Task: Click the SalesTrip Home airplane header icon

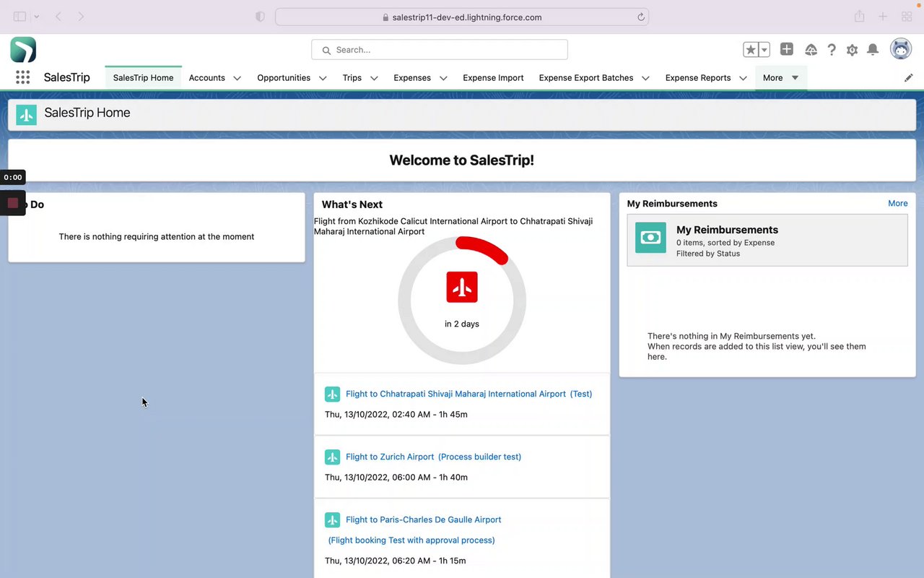Action: point(27,115)
